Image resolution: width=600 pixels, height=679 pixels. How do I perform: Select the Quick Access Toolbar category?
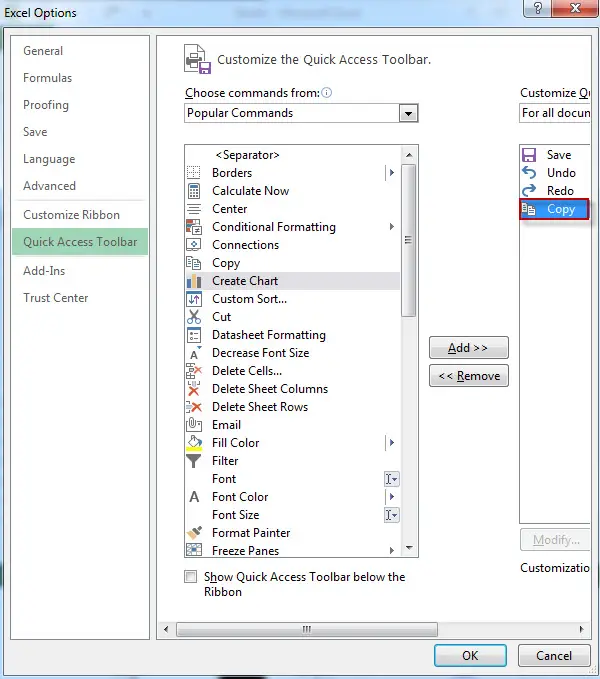(80, 242)
